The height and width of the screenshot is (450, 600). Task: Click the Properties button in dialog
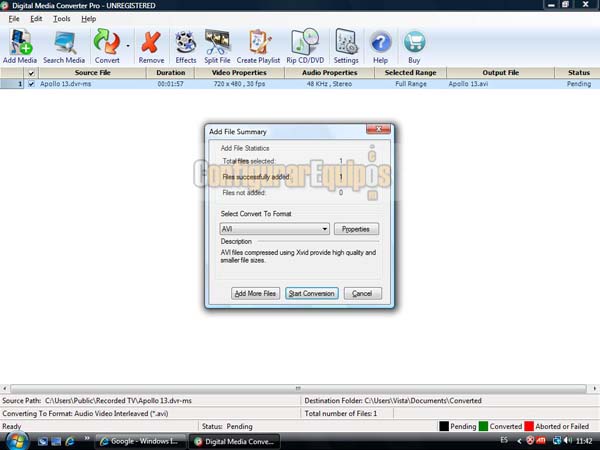click(356, 229)
